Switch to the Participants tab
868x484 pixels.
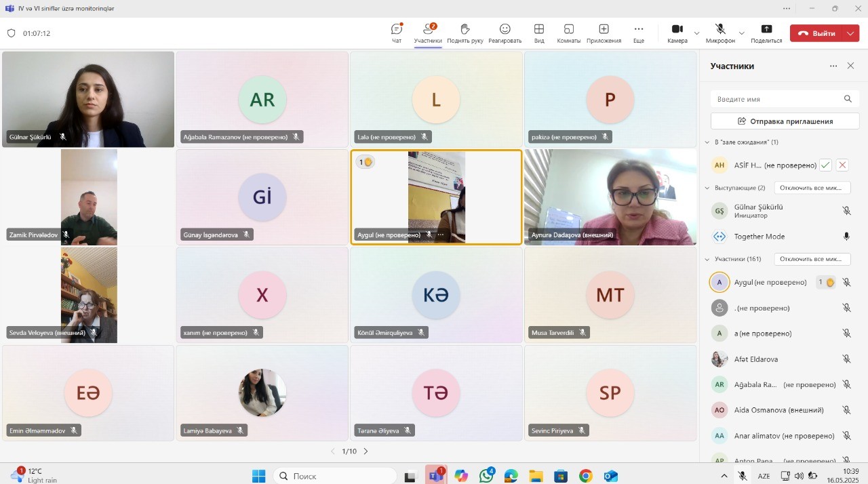pyautogui.click(x=428, y=32)
